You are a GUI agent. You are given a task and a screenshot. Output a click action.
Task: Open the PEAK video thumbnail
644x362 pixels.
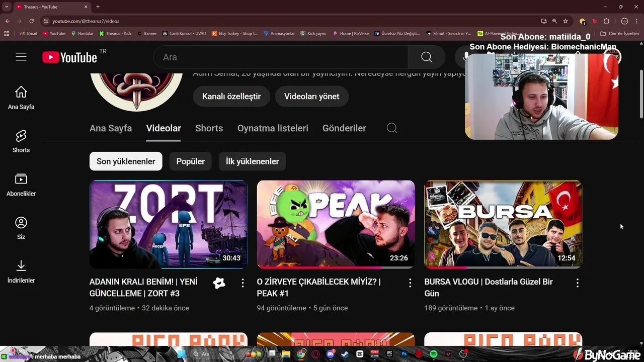click(336, 224)
